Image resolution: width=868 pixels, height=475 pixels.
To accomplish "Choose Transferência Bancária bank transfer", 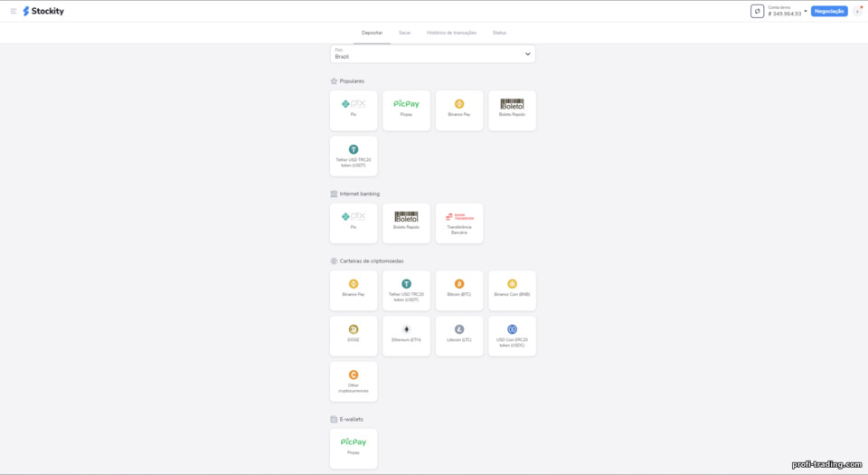I will coord(459,223).
